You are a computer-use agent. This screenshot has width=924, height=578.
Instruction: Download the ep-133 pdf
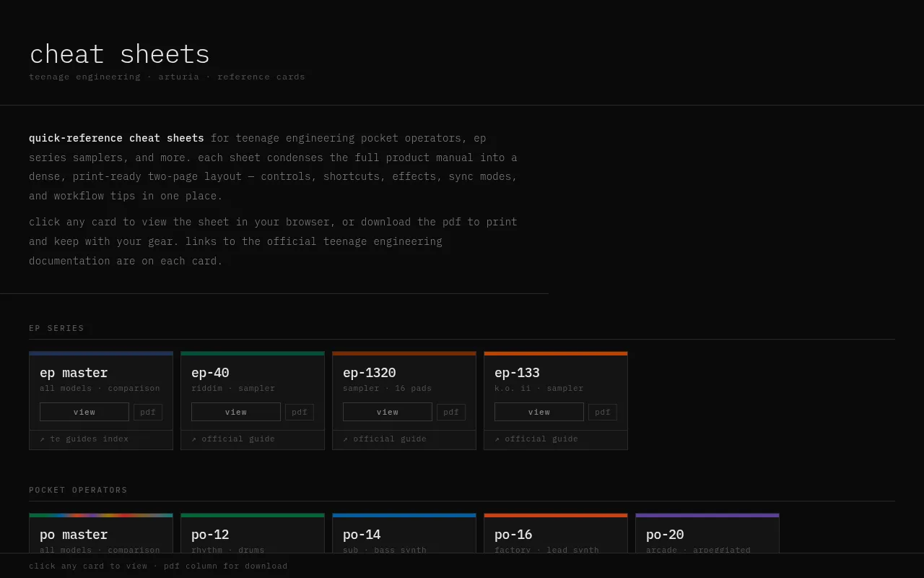click(603, 412)
